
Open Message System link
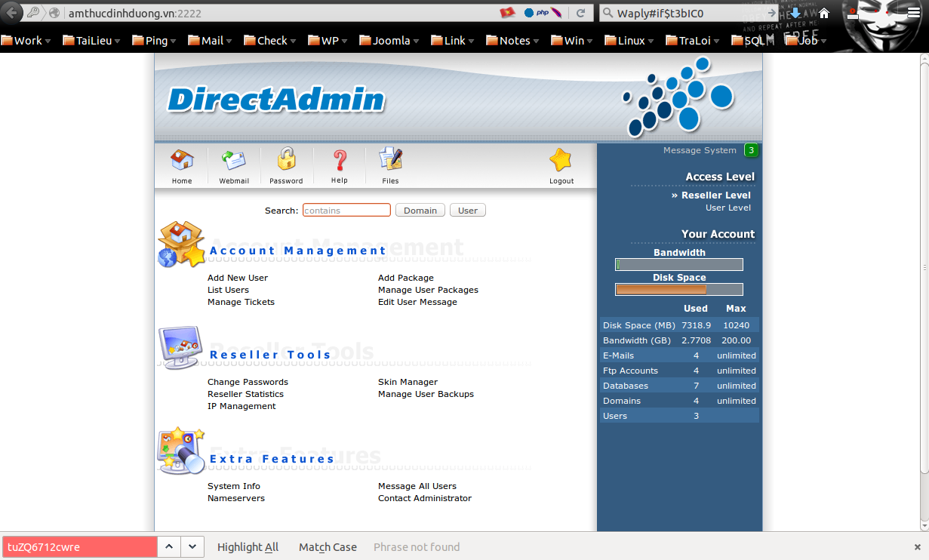(x=700, y=150)
